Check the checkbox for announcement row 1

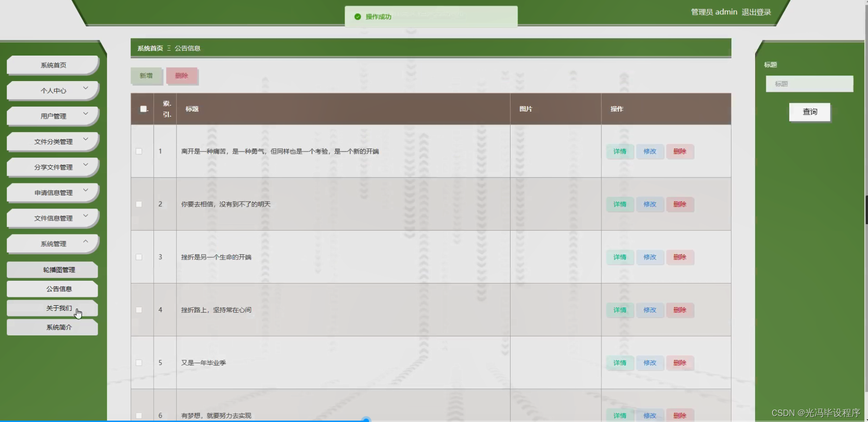pos(139,151)
